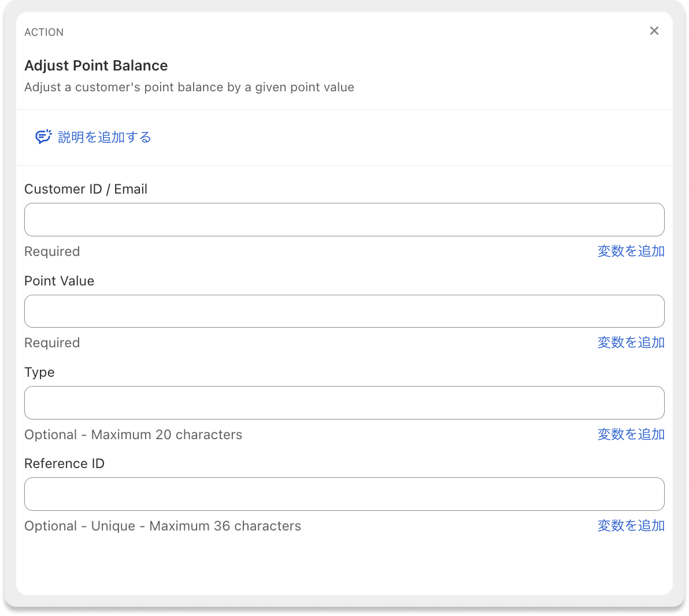The height and width of the screenshot is (616, 689).
Task: Click the ACTION header label
Action: point(44,33)
